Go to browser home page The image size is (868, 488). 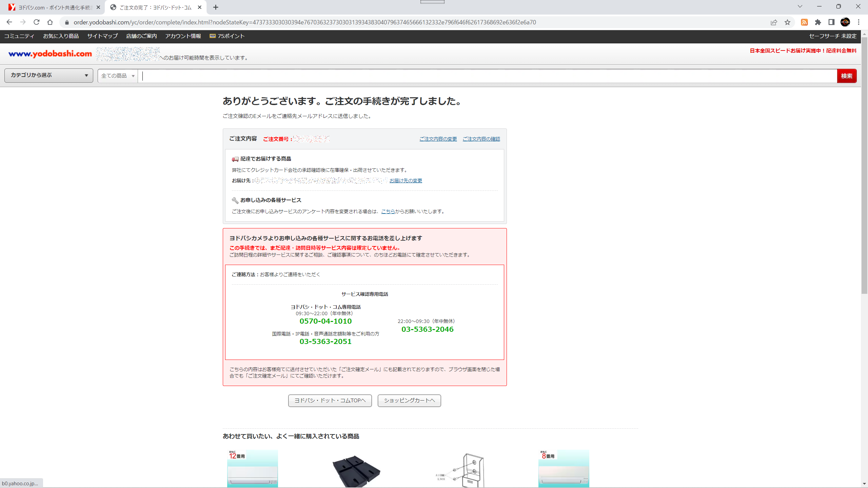[x=50, y=22]
